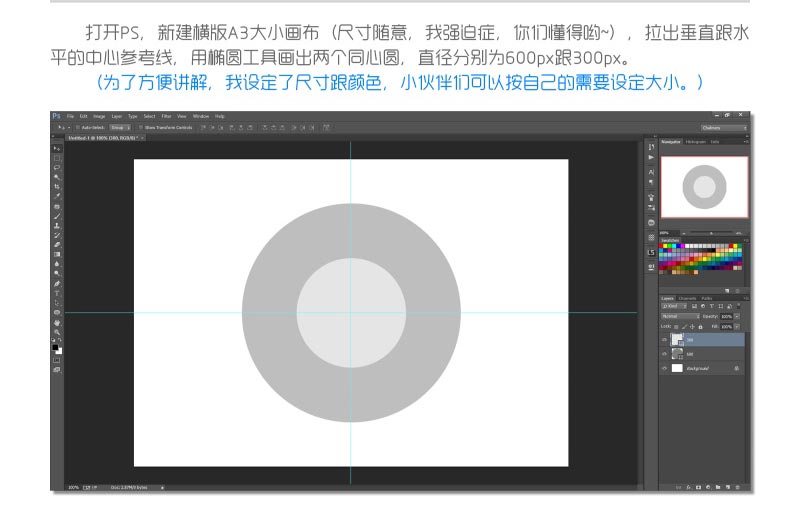Screen dimensions: 800x505
Task: Select the Horizontal Type tool
Action: click(57, 293)
